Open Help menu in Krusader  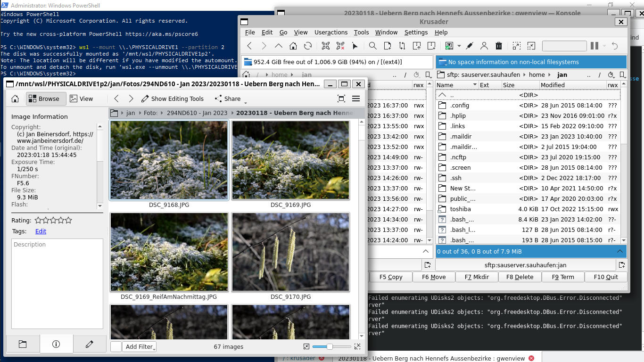click(441, 32)
